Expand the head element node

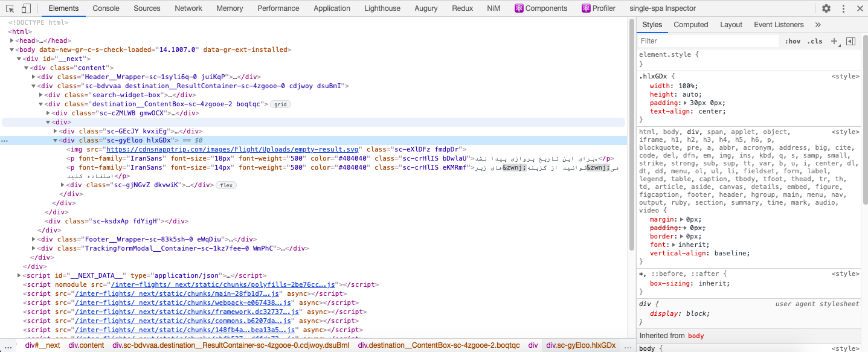pyautogui.click(x=12, y=41)
